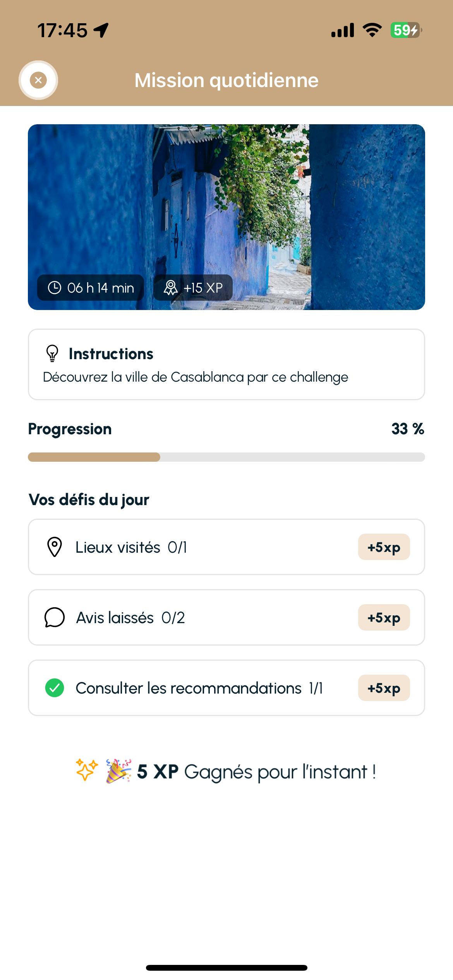The width and height of the screenshot is (453, 980).
Task: Tap the lightbulb icon next to Instructions
Action: pos(52,353)
